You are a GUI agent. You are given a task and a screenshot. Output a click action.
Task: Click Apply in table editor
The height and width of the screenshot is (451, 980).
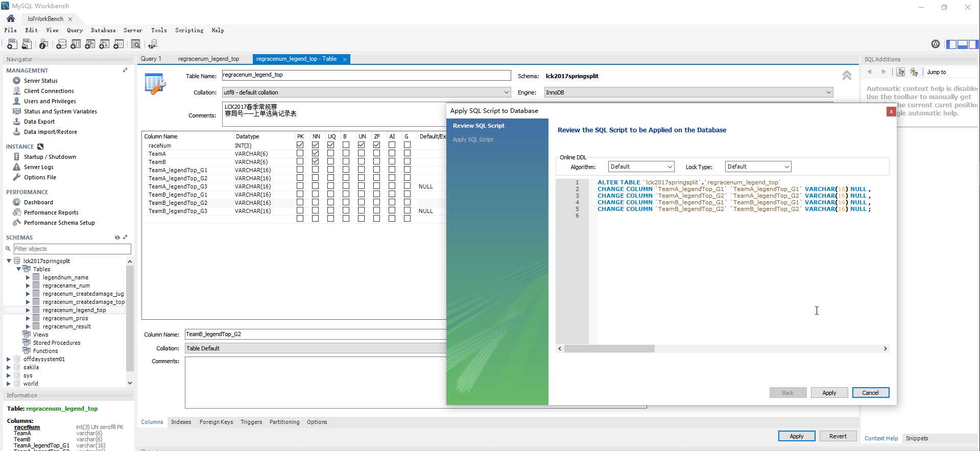[796, 436]
